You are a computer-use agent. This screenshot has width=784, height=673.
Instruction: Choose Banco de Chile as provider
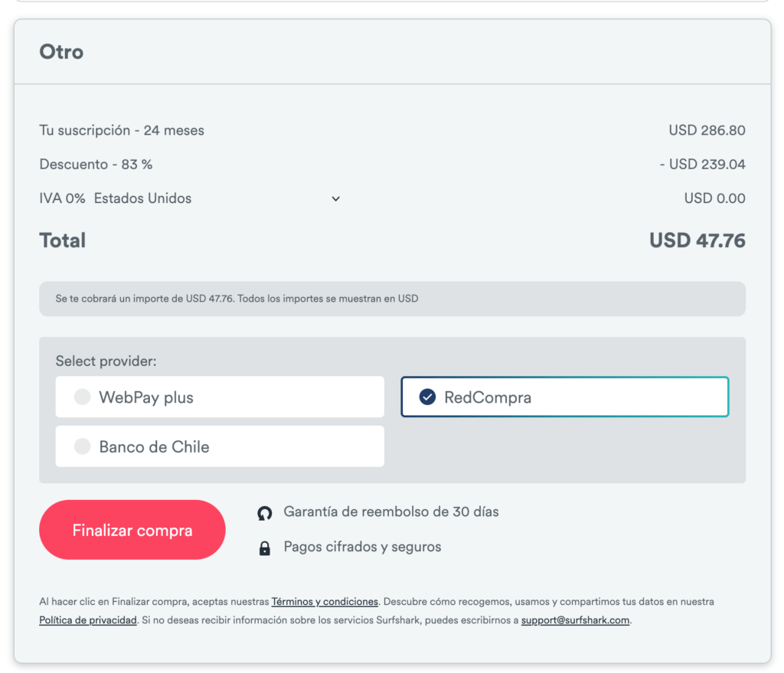point(220,446)
